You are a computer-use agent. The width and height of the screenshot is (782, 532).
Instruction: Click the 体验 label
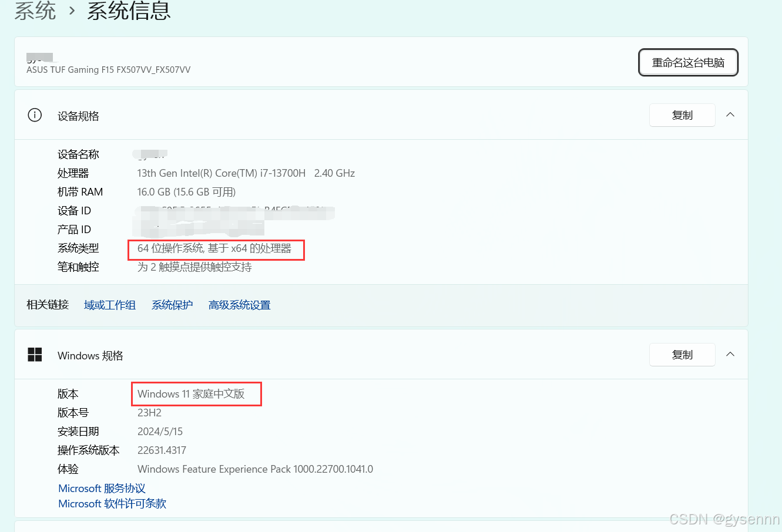click(x=68, y=469)
